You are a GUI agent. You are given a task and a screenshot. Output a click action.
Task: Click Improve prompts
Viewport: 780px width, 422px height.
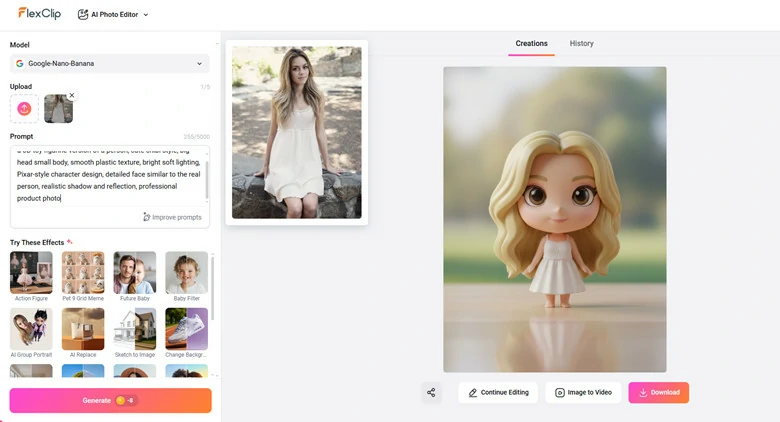pyautogui.click(x=172, y=217)
